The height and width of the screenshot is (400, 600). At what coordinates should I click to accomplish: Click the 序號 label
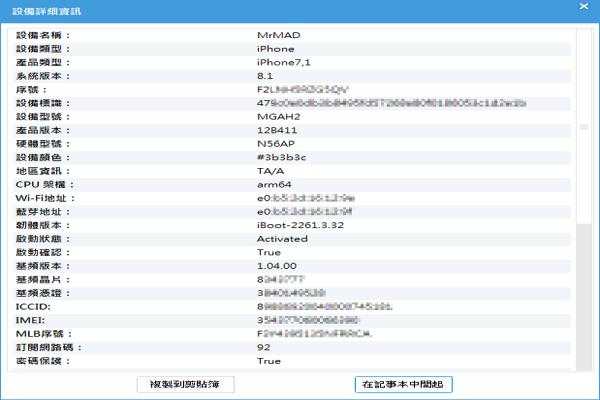tap(31, 90)
